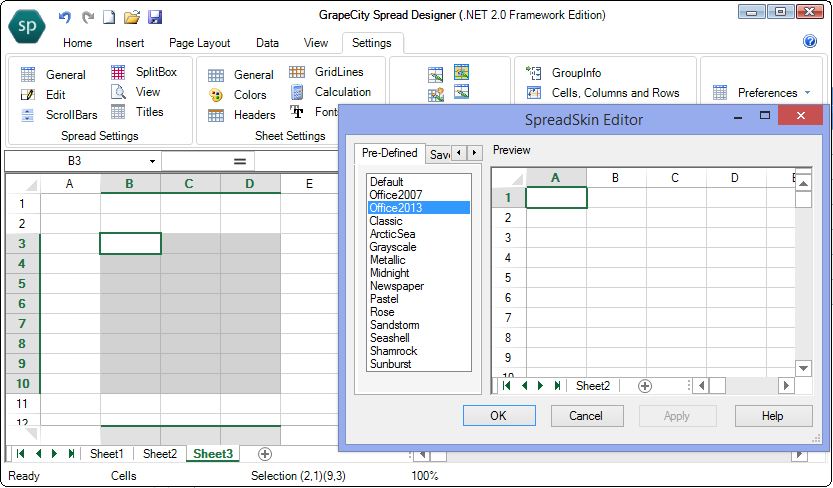833x488 pixels.
Task: Select the Office2007 skin
Action: click(419, 195)
